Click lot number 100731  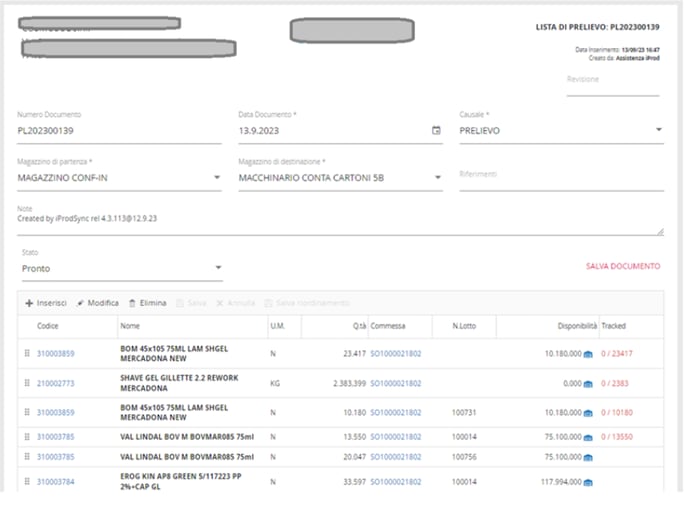[x=464, y=412]
